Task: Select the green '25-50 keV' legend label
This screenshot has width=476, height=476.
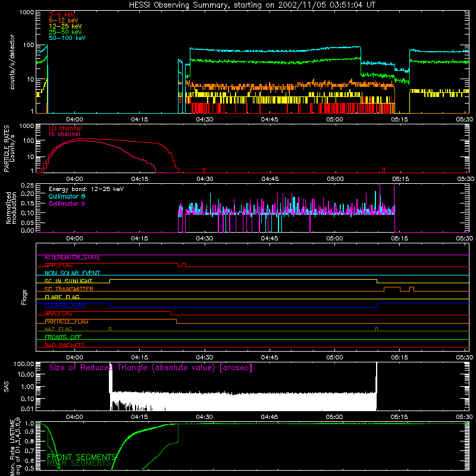Action: tap(65, 32)
